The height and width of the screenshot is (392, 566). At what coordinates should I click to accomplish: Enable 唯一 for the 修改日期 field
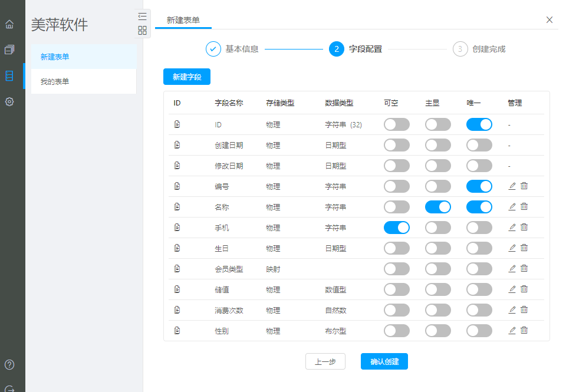[479, 166]
